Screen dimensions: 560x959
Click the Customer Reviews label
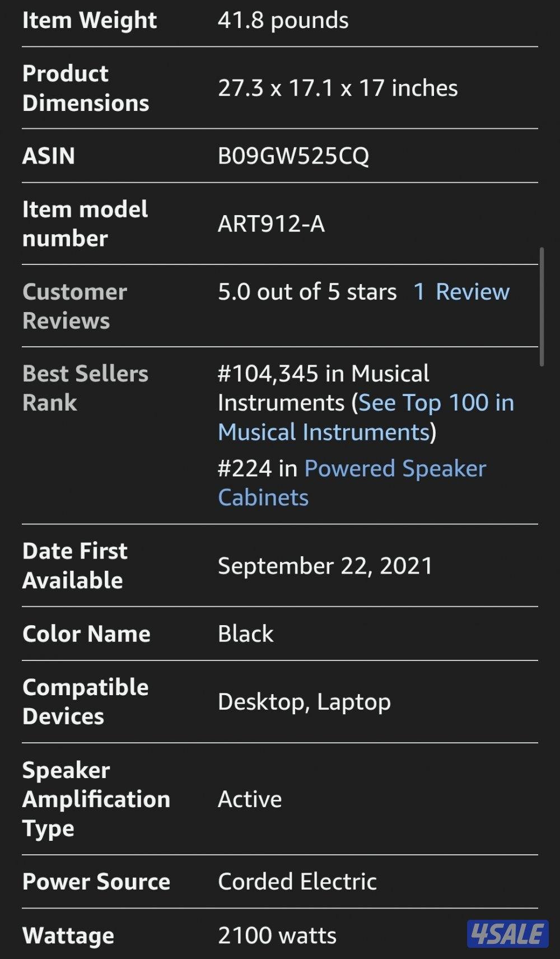click(74, 306)
